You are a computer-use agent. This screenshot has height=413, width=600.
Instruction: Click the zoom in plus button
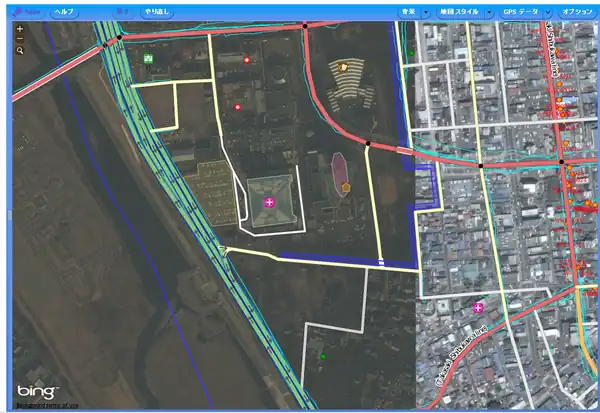pos(20,29)
